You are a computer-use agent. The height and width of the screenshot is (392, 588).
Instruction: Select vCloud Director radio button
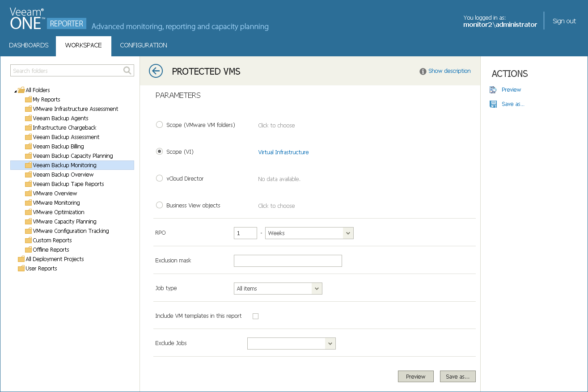pos(159,178)
